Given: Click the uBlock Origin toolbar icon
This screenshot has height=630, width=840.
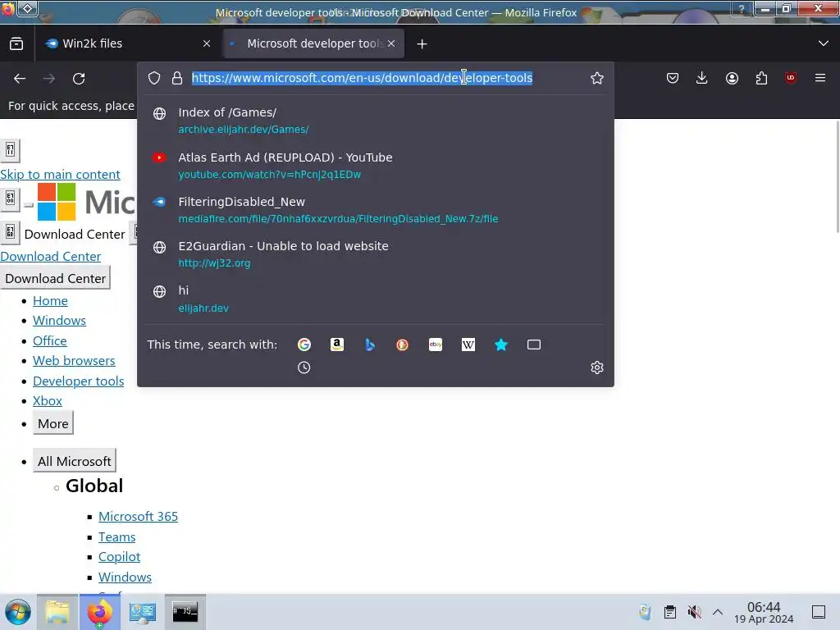Looking at the screenshot, I should (x=791, y=78).
